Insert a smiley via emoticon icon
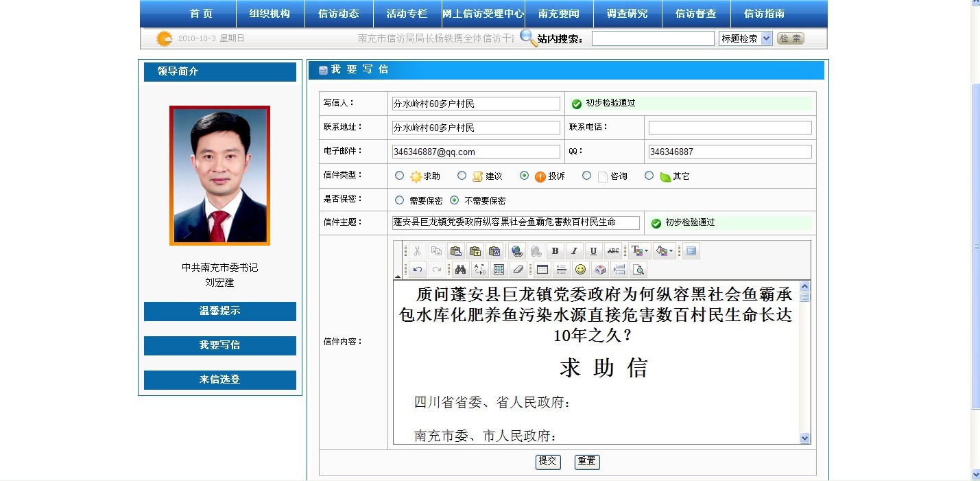Viewport: 980px width, 481px height. tap(581, 269)
